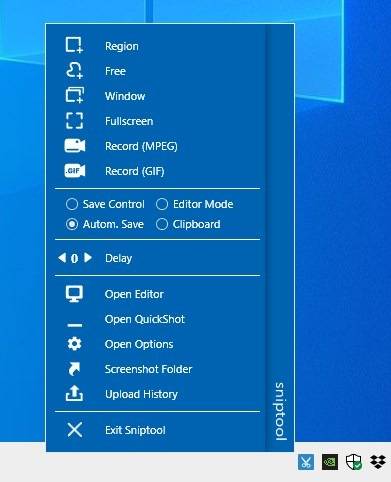This screenshot has width=391, height=482.
Task: Click the Upload History label
Action: tap(141, 394)
